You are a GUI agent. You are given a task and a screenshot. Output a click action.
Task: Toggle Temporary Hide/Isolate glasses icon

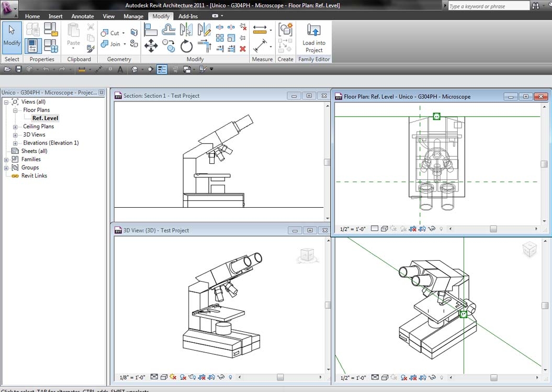coord(431,229)
